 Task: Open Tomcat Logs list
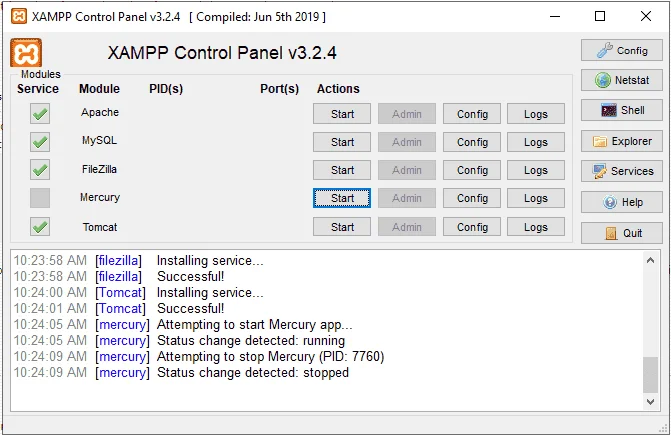(536, 227)
